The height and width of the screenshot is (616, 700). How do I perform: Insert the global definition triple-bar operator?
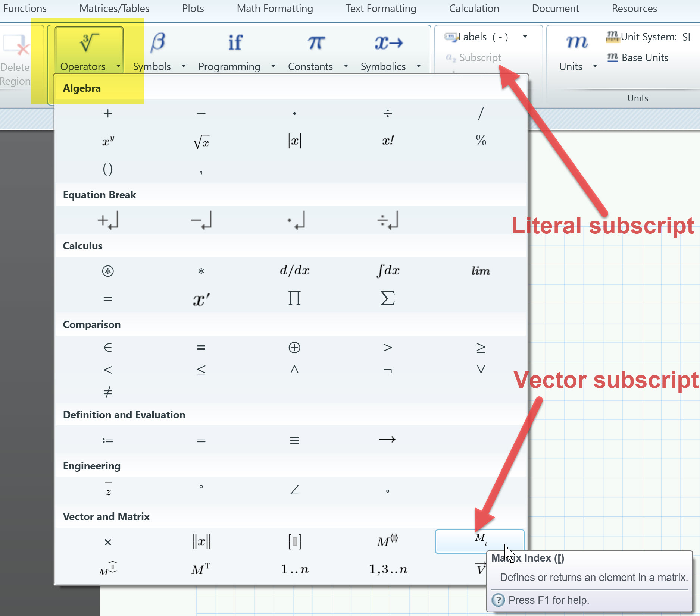point(294,440)
